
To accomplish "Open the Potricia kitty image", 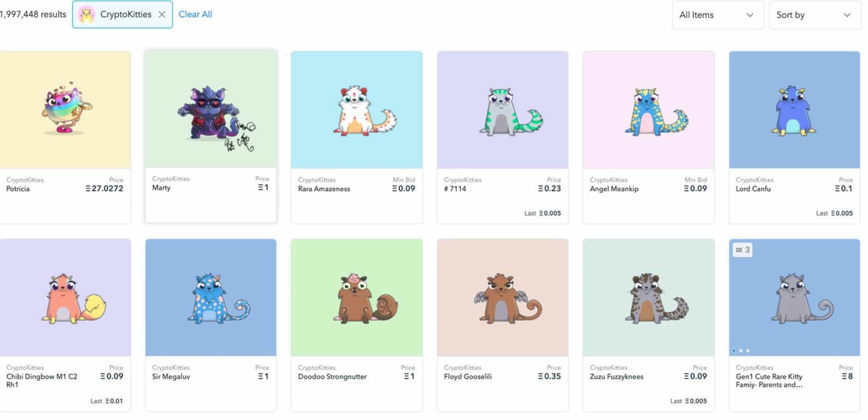I will tap(65, 109).
